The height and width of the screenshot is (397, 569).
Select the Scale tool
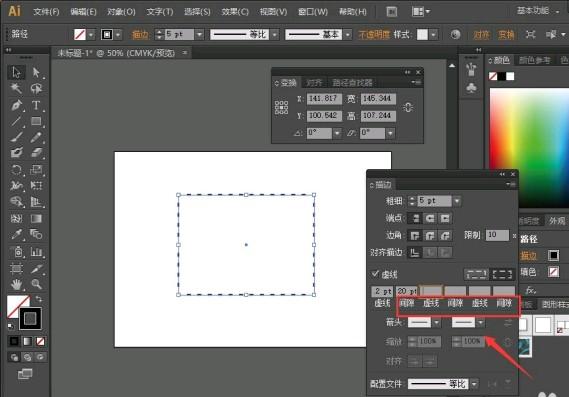36,169
